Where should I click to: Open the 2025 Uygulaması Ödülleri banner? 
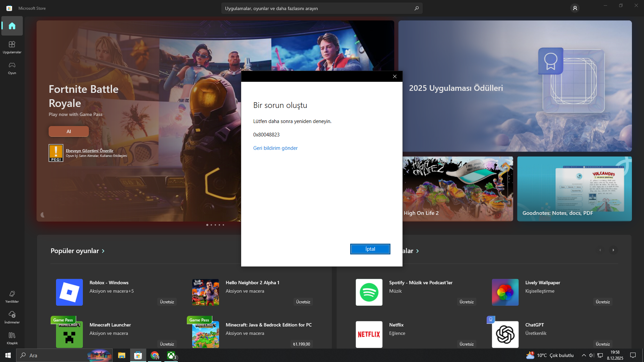(x=515, y=86)
